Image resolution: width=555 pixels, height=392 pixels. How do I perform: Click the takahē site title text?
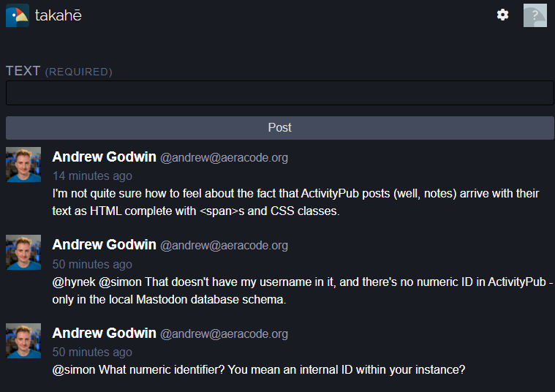tap(58, 15)
